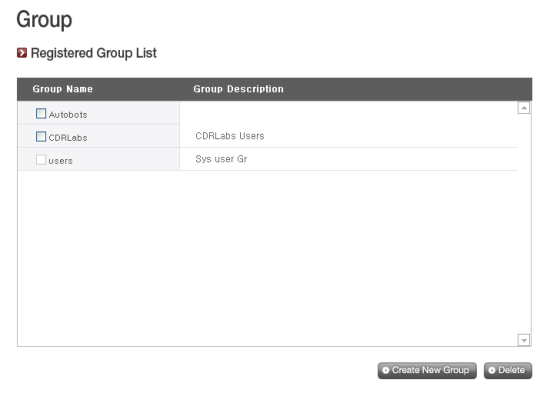Click the vertical scrollbar track in group list

(524, 224)
